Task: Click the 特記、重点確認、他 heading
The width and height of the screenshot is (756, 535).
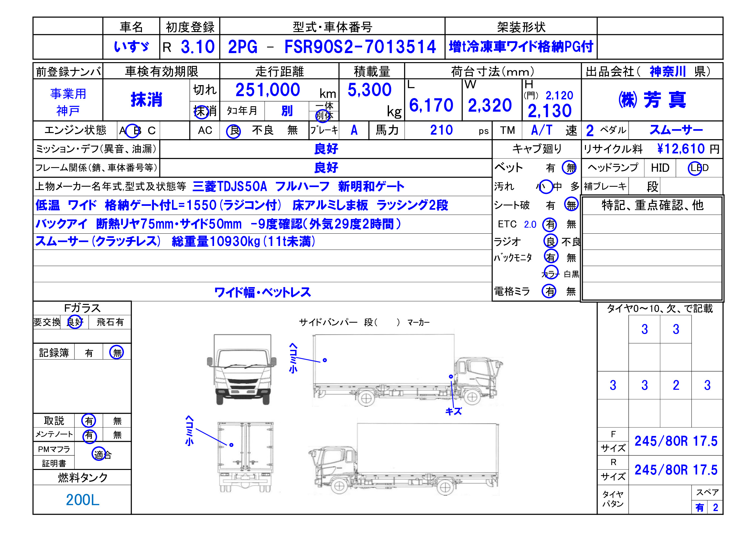Action: coord(652,206)
